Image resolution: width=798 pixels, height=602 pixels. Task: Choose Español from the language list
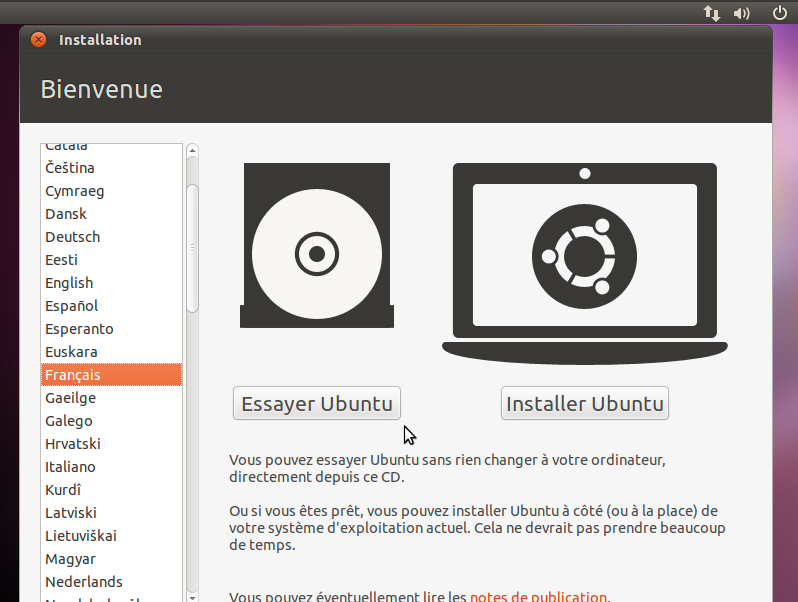71,306
